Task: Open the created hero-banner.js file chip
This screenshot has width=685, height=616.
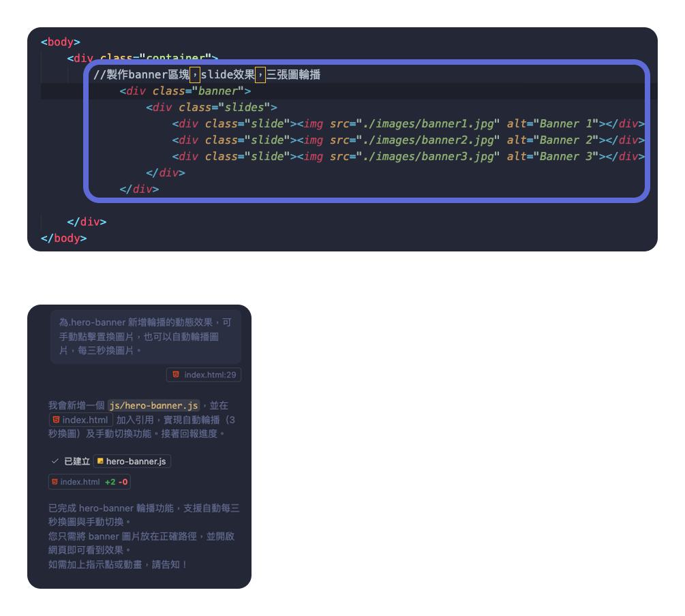Action: pos(132,461)
